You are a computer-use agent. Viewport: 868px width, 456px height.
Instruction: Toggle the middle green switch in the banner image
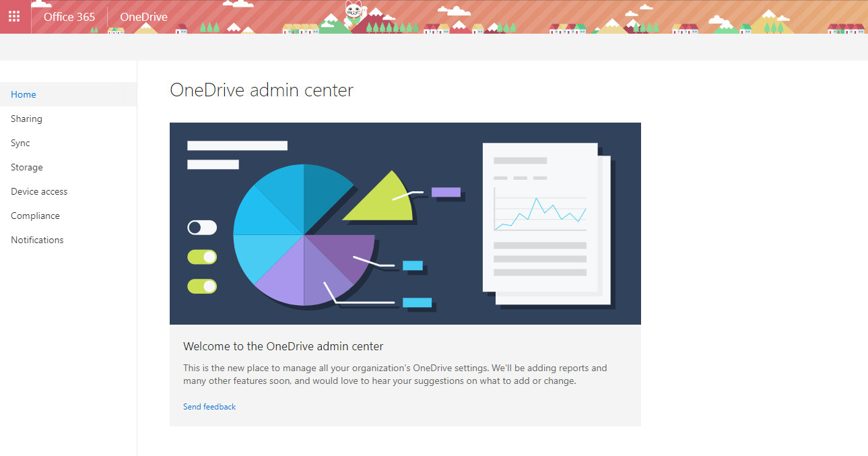(202, 257)
